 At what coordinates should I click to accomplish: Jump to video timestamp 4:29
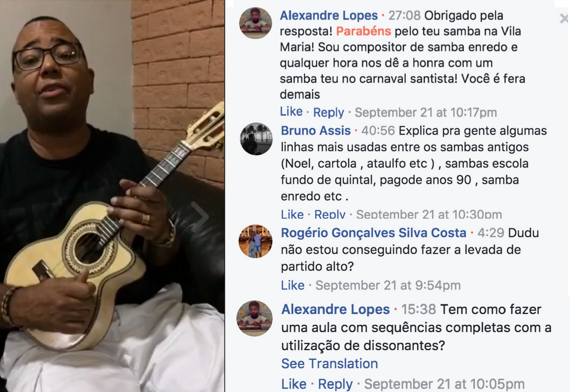[x=491, y=232]
